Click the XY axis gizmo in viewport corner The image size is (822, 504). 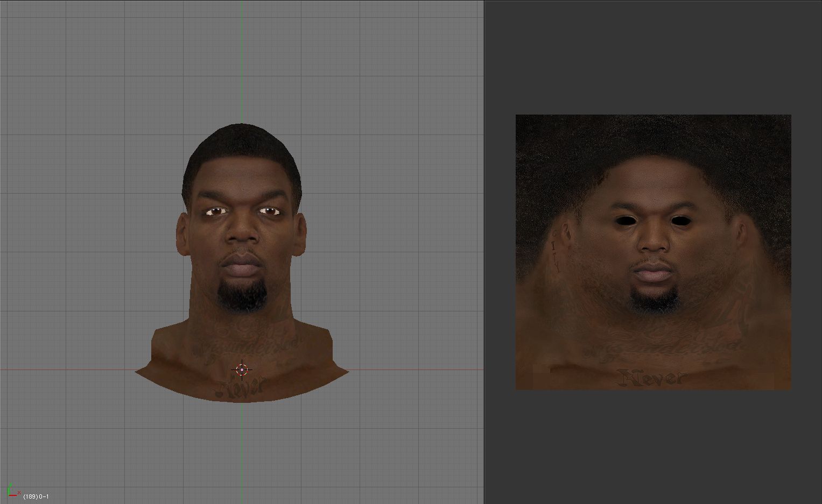coord(12,491)
